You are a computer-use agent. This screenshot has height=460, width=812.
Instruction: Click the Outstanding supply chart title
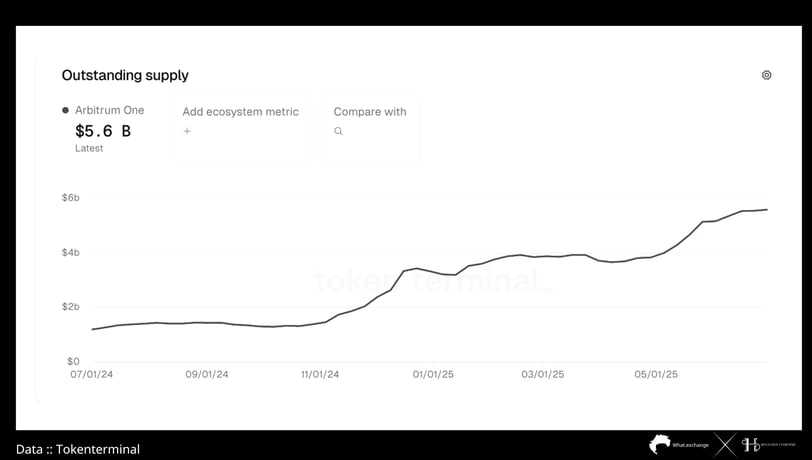coord(125,75)
